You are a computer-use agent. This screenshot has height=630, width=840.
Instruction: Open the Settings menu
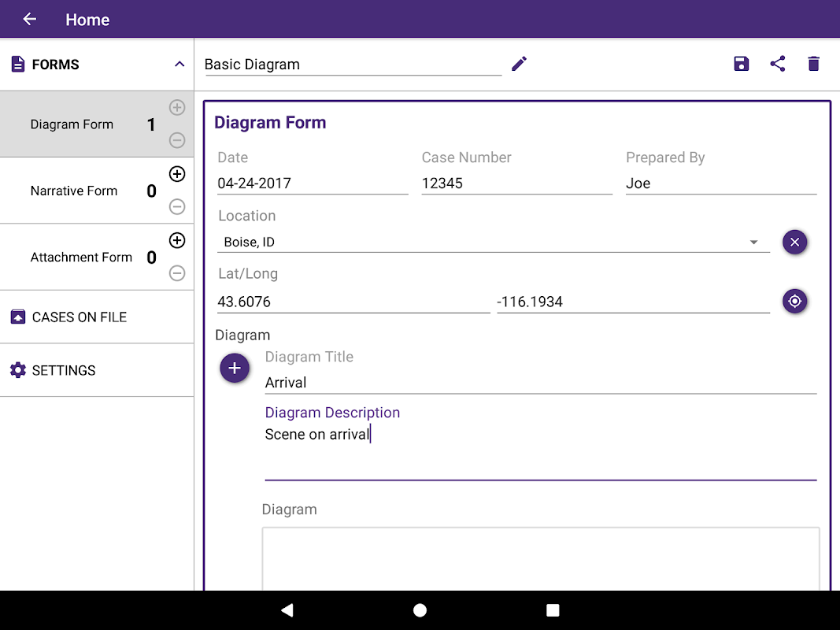tap(63, 370)
